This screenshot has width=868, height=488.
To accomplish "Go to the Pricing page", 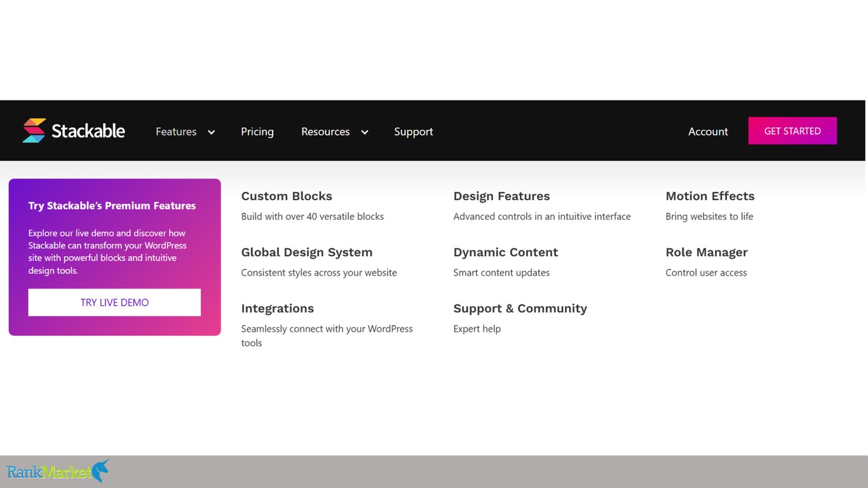I will (x=257, y=132).
